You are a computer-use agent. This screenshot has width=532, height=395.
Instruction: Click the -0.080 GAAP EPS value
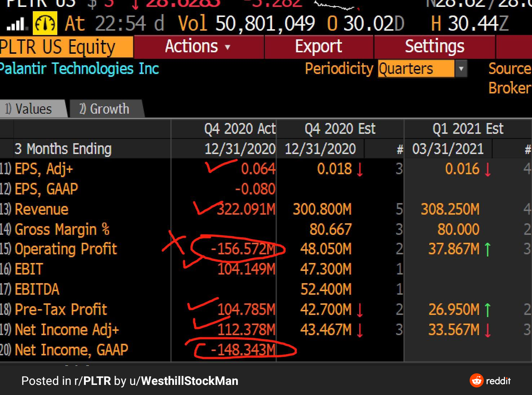click(255, 189)
